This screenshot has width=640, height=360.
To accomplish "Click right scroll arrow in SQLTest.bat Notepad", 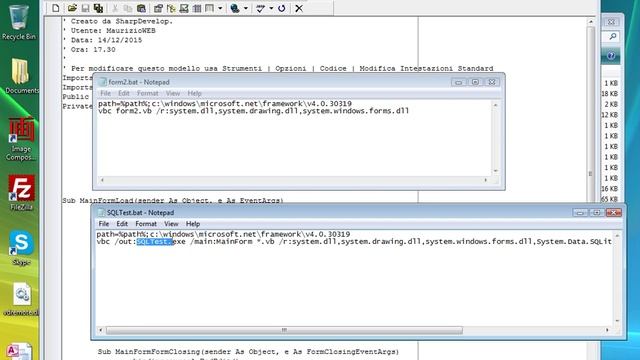I will pyautogui.click(x=607, y=330).
